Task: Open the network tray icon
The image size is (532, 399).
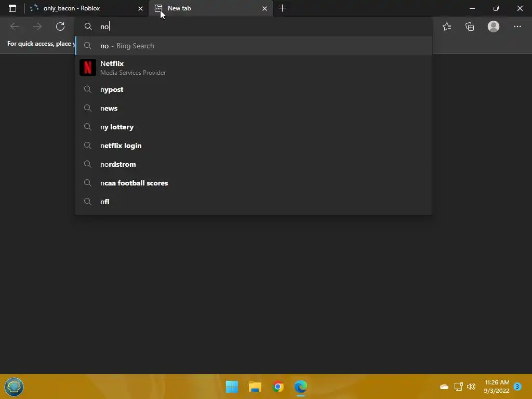Action: [458, 387]
